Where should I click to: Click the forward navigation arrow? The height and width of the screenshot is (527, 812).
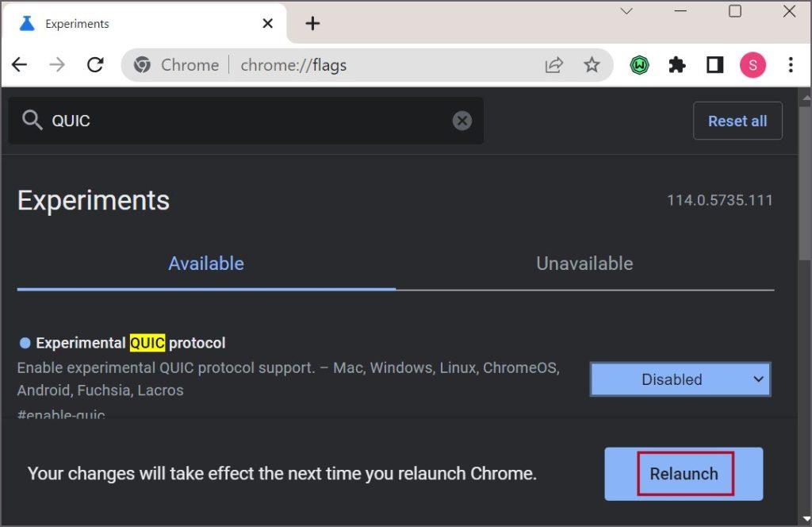(57, 65)
